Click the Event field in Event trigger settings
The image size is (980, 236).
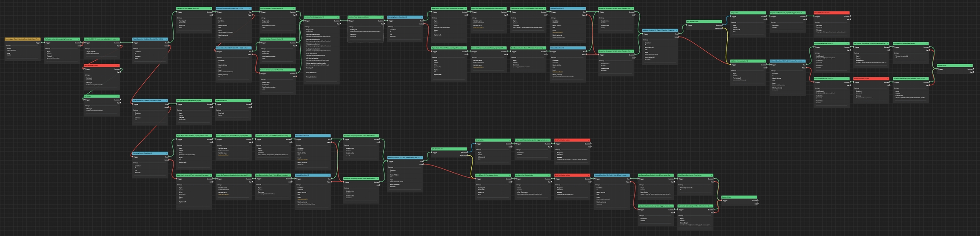9,49
